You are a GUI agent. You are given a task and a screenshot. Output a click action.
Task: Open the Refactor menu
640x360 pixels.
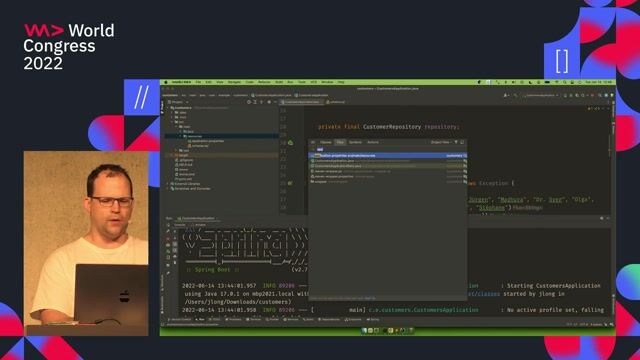coord(264,82)
